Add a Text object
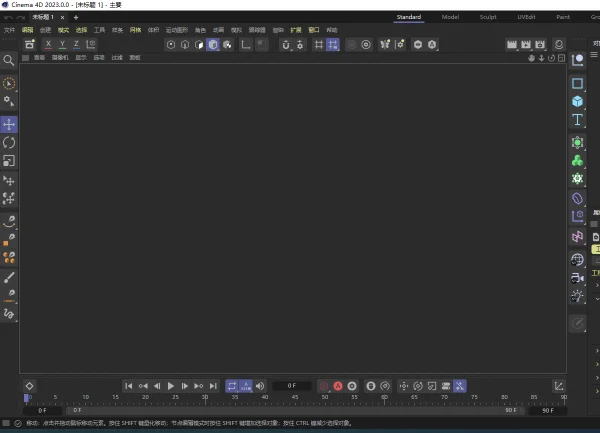 coord(577,120)
